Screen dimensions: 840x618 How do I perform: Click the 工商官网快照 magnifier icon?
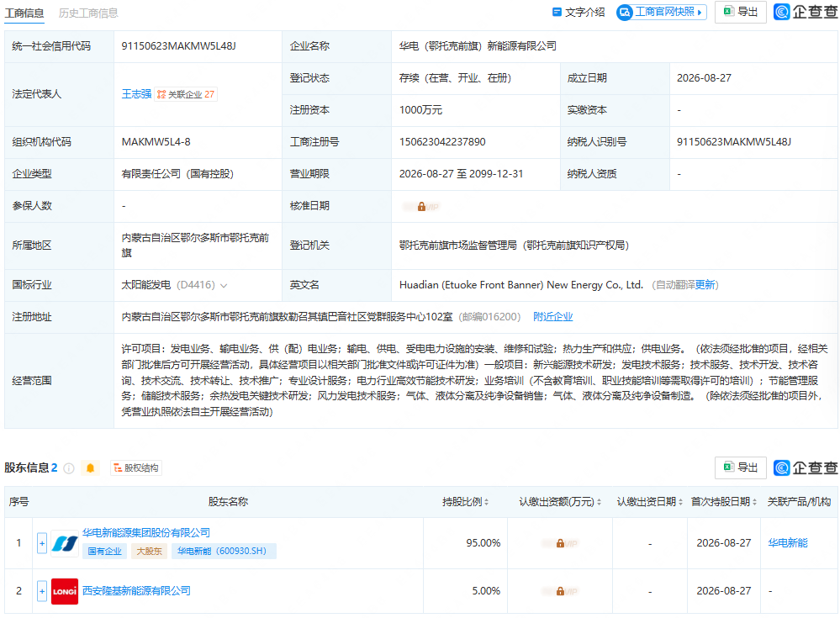tap(625, 12)
